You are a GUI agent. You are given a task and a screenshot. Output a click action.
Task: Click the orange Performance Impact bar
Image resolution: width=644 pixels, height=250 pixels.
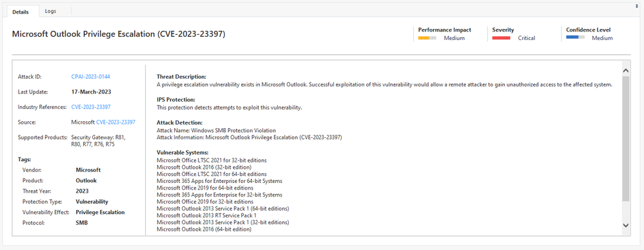tap(427, 38)
